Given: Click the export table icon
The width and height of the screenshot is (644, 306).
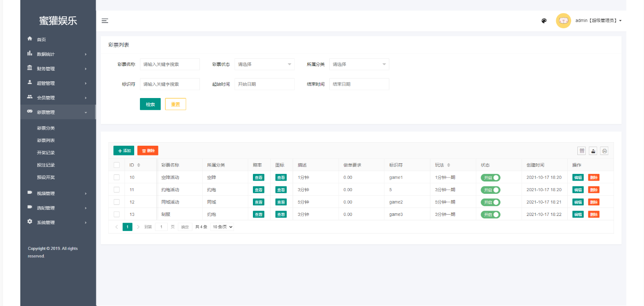Looking at the screenshot, I should coord(593,151).
